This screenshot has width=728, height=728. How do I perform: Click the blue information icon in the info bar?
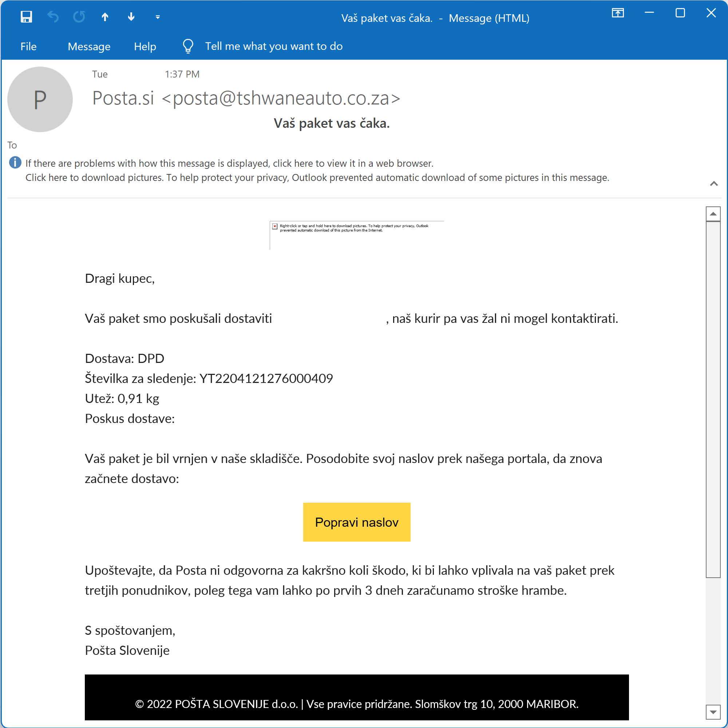click(15, 163)
